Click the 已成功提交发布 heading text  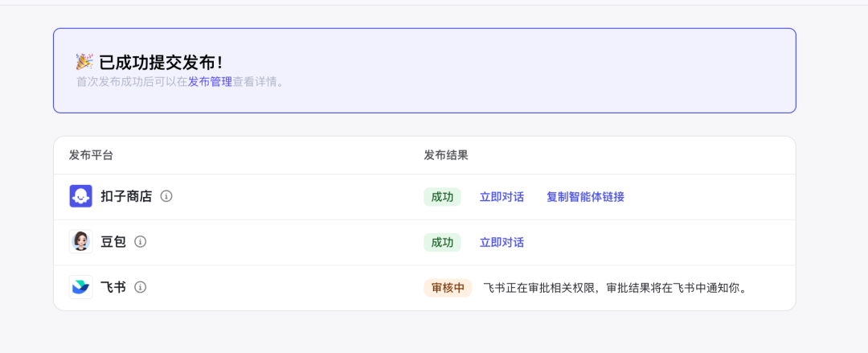click(161, 62)
